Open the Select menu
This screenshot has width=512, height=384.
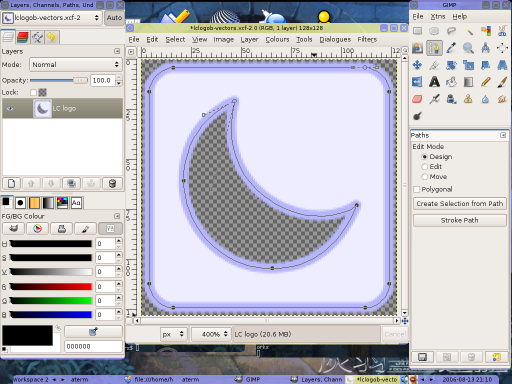(175, 40)
